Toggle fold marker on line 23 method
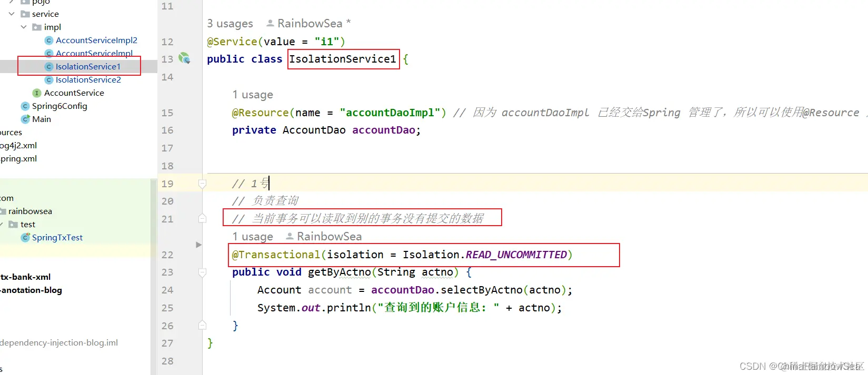868x375 pixels. [x=202, y=272]
